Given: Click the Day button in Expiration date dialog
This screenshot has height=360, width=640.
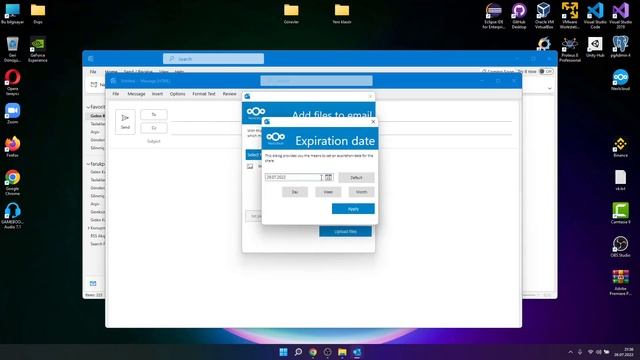Looking at the screenshot, I should pyautogui.click(x=295, y=192).
